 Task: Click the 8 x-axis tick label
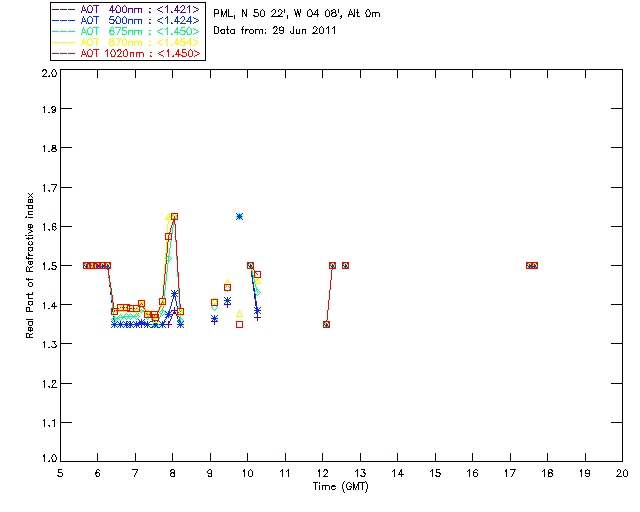[x=173, y=473]
